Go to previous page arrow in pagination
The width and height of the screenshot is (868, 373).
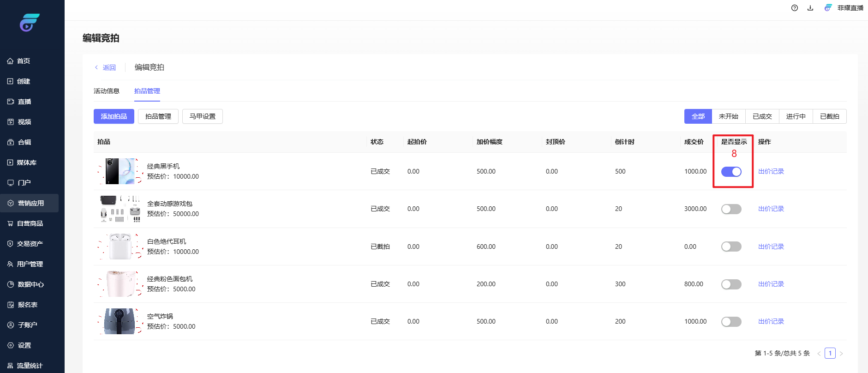[819, 354]
